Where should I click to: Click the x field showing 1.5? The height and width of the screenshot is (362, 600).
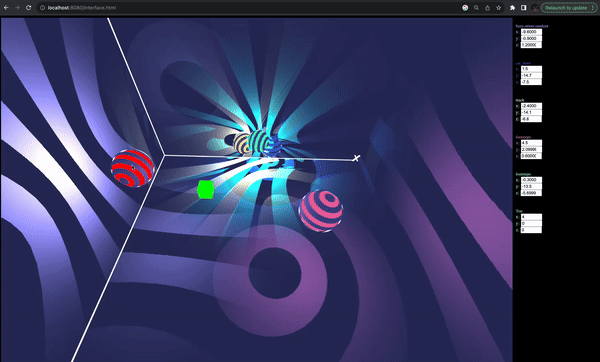[x=531, y=69]
